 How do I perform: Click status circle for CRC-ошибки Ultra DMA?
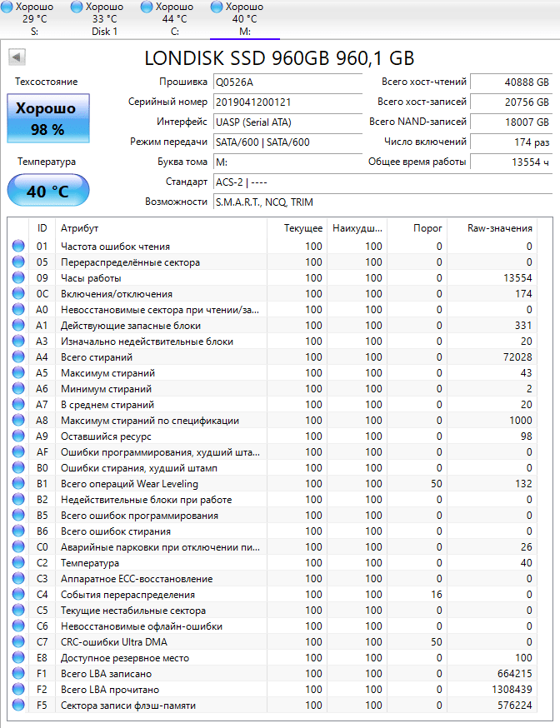(x=18, y=641)
